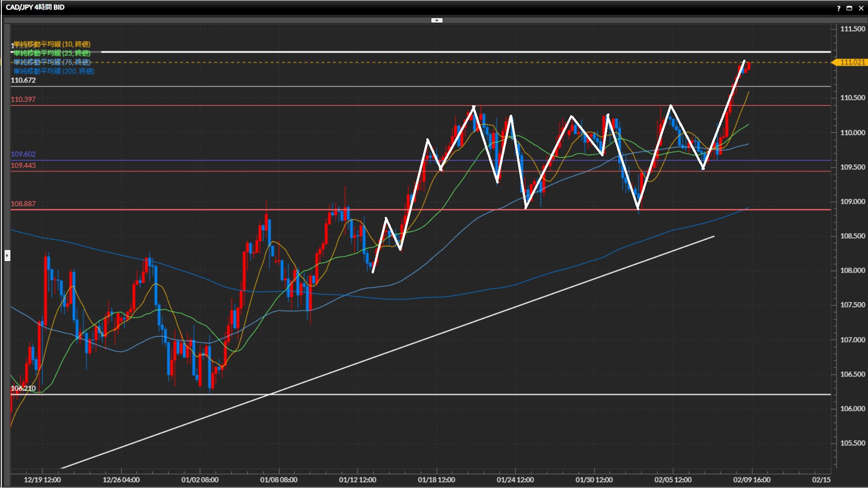Image resolution: width=868 pixels, height=488 pixels.
Task: Select the 10-period moving average label
Action: (x=52, y=44)
